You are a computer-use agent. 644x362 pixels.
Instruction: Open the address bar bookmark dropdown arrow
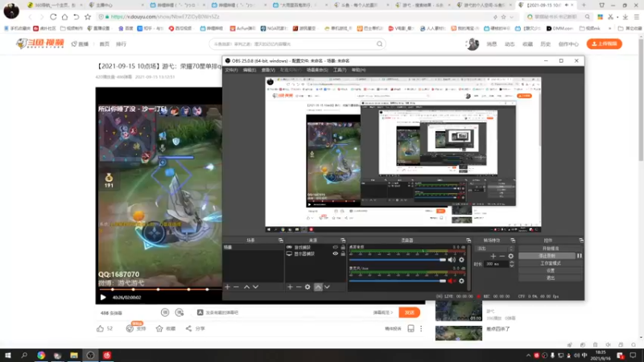(x=511, y=17)
